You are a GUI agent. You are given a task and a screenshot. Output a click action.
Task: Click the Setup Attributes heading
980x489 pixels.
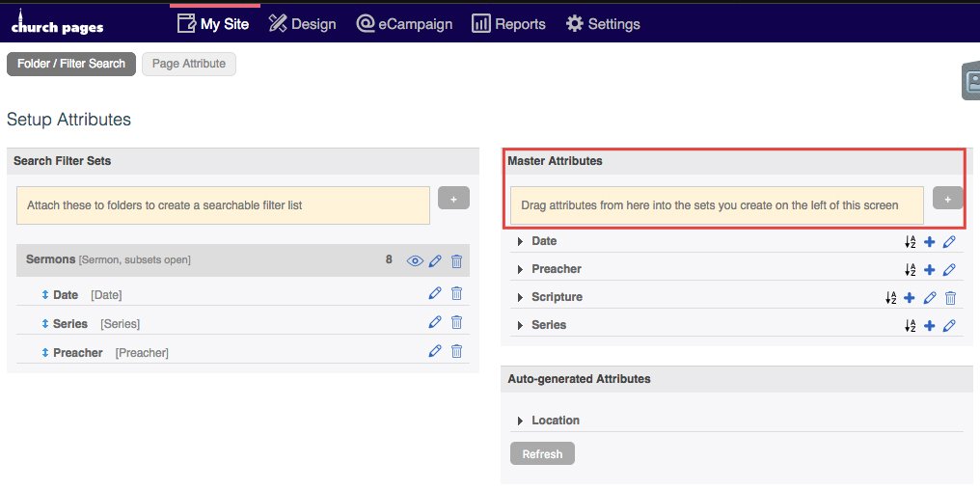(68, 120)
